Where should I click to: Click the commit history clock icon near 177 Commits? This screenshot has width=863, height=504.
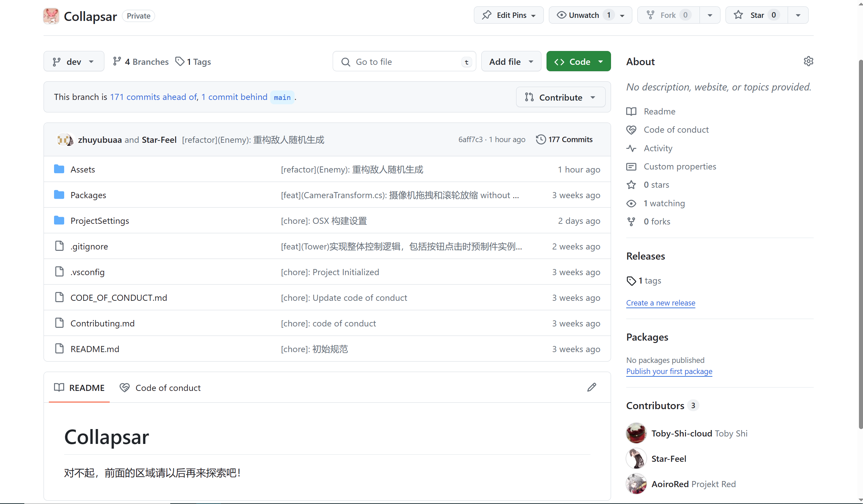(x=540, y=139)
